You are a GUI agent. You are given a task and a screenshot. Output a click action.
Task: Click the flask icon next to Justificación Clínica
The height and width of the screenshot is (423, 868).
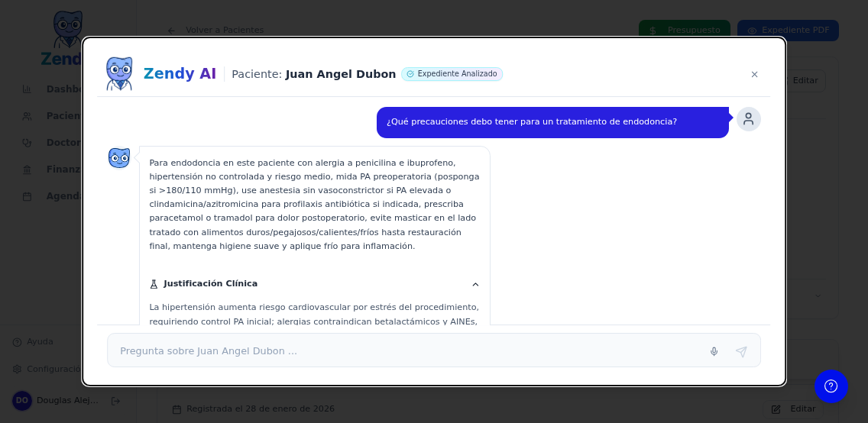[154, 284]
